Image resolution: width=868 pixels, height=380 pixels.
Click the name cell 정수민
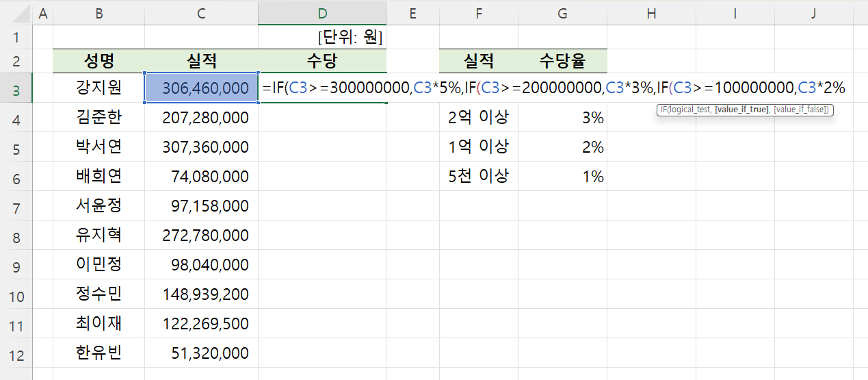98,294
